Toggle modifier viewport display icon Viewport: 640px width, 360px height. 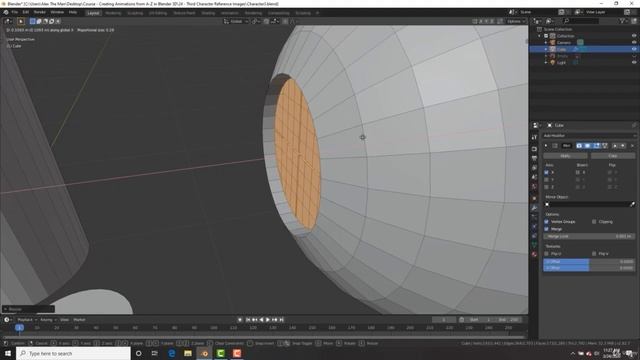[588, 146]
